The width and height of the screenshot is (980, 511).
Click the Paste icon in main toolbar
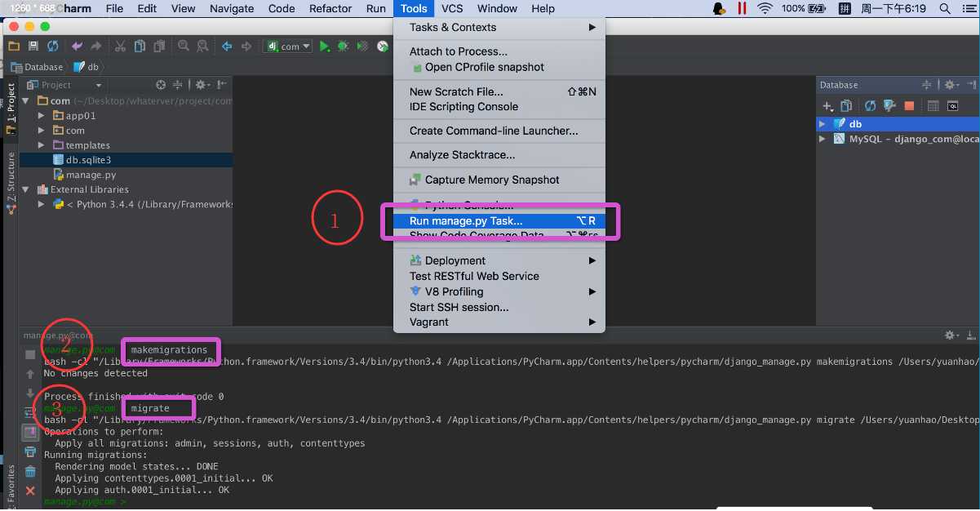(158, 47)
